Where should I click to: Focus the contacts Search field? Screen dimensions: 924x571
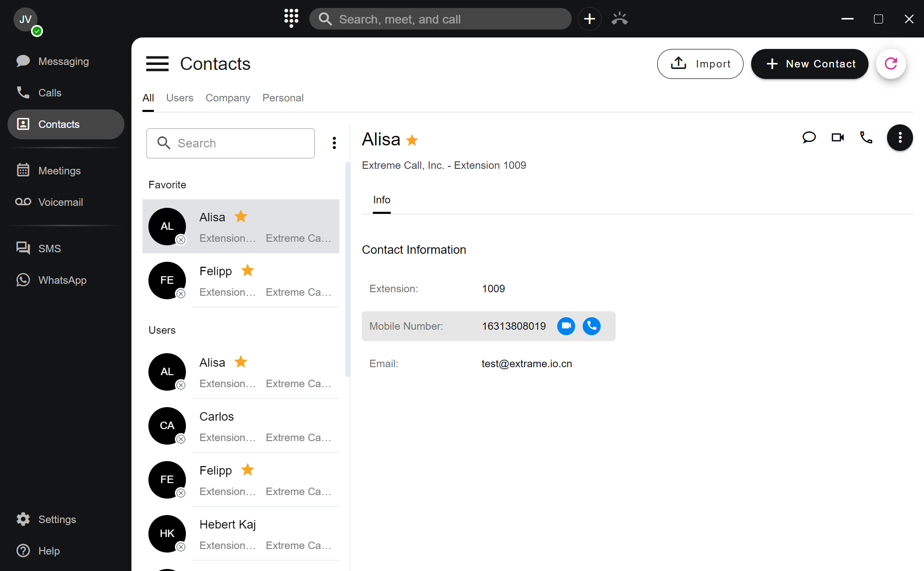click(x=230, y=143)
